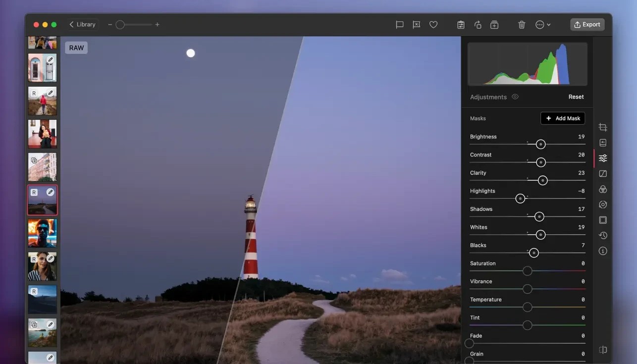The image size is (637, 364).
Task: Click the Clarity value 23
Action: coord(581,173)
